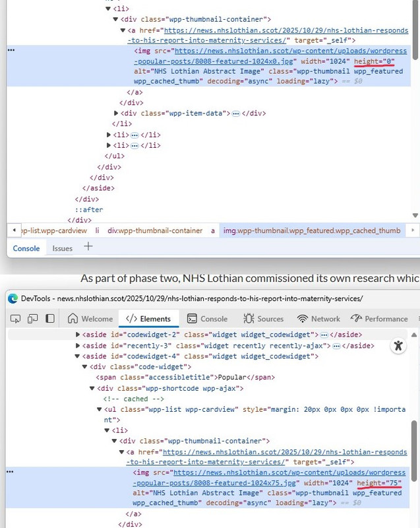Select the '<!-- cached -->' comment row

134,399
